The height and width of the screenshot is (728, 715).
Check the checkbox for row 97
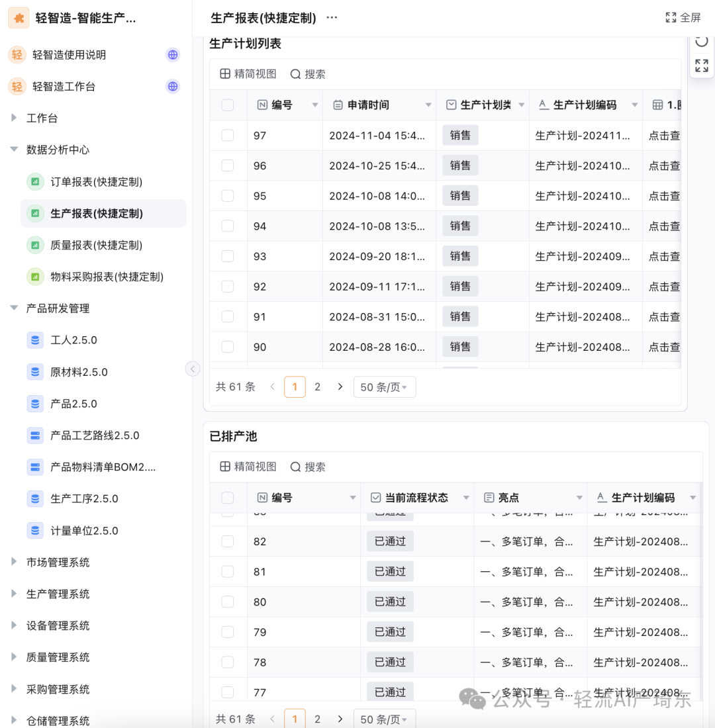tap(228, 135)
